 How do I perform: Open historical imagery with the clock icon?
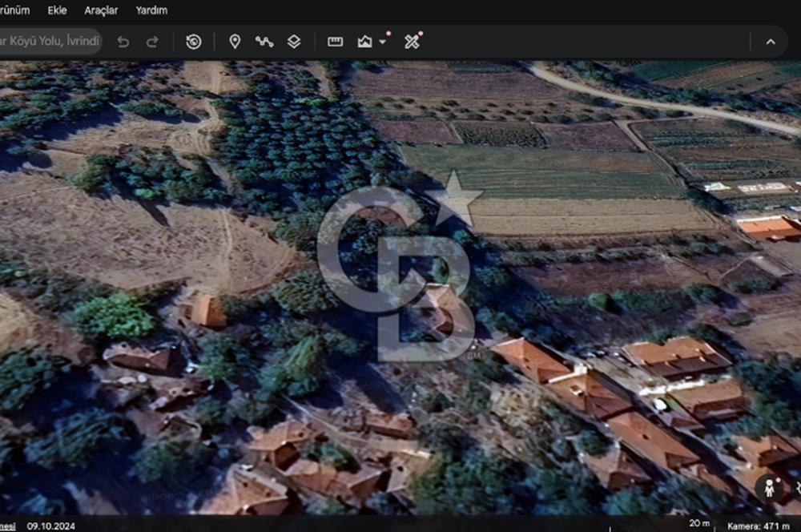pos(194,42)
